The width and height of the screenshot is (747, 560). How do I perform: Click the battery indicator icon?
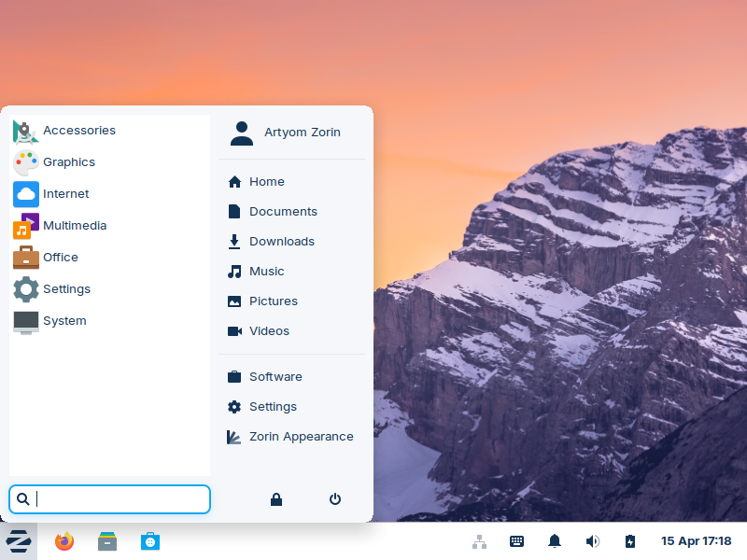[629, 541]
